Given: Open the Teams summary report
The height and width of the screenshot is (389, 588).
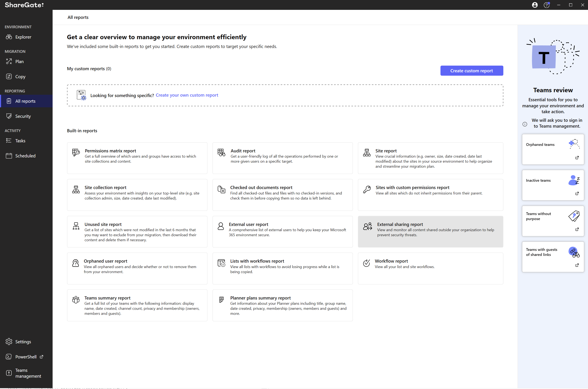Looking at the screenshot, I should pyautogui.click(x=137, y=305).
